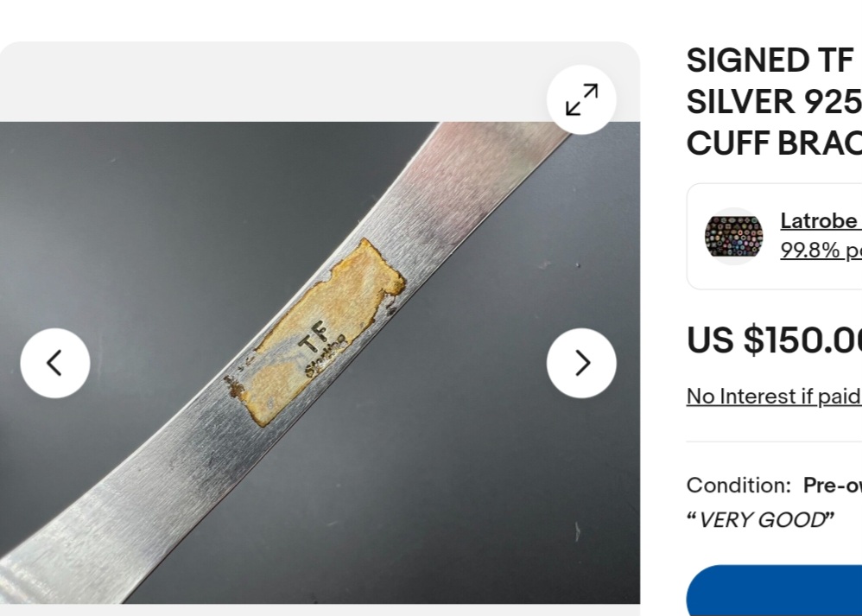View the 99.8% positive feedback link
Viewport: 862px width, 616px height.
tap(821, 251)
